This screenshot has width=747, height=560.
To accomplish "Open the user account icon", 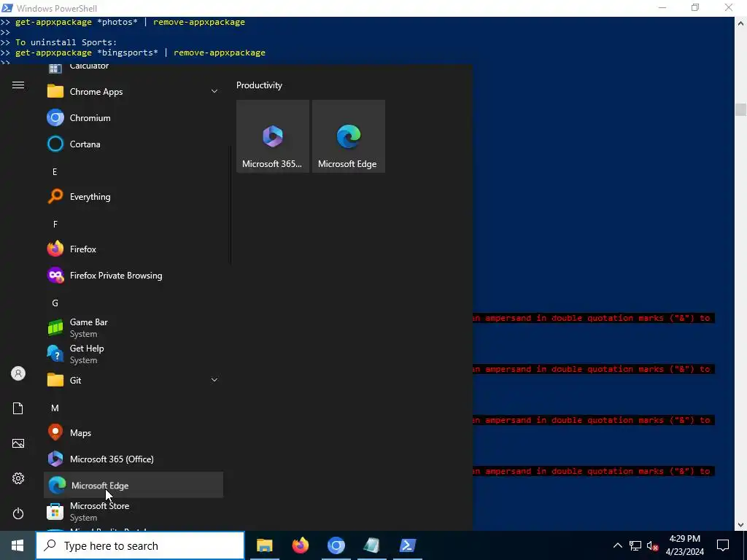I will coord(18,373).
